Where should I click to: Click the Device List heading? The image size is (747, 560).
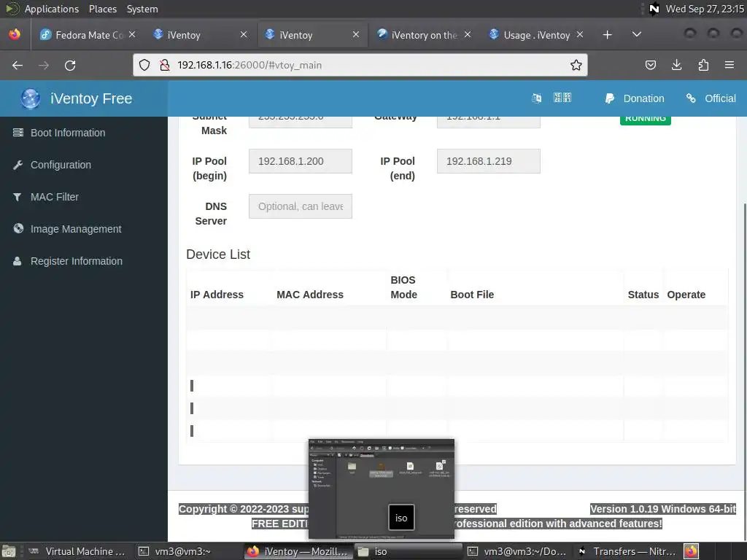pyautogui.click(x=217, y=254)
